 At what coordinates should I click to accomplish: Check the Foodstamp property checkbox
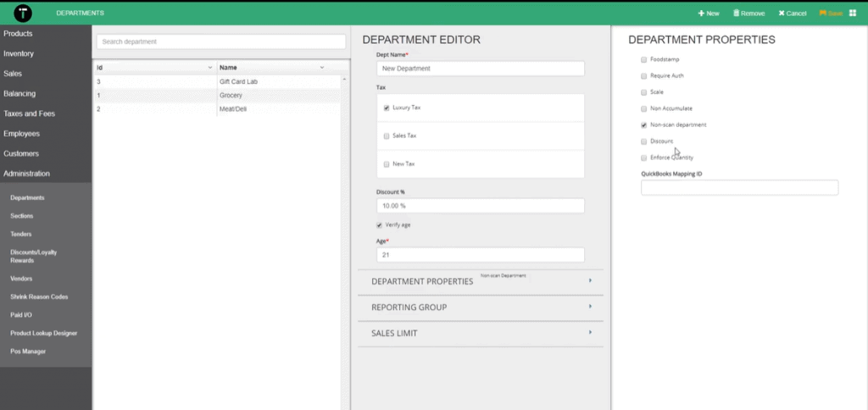click(644, 59)
